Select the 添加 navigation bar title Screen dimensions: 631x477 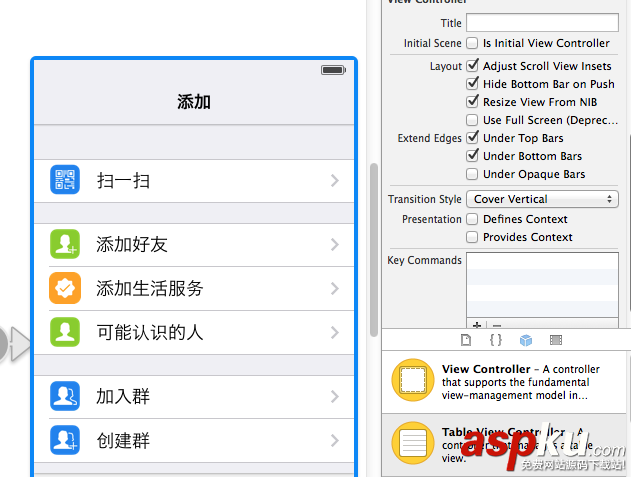tap(194, 102)
